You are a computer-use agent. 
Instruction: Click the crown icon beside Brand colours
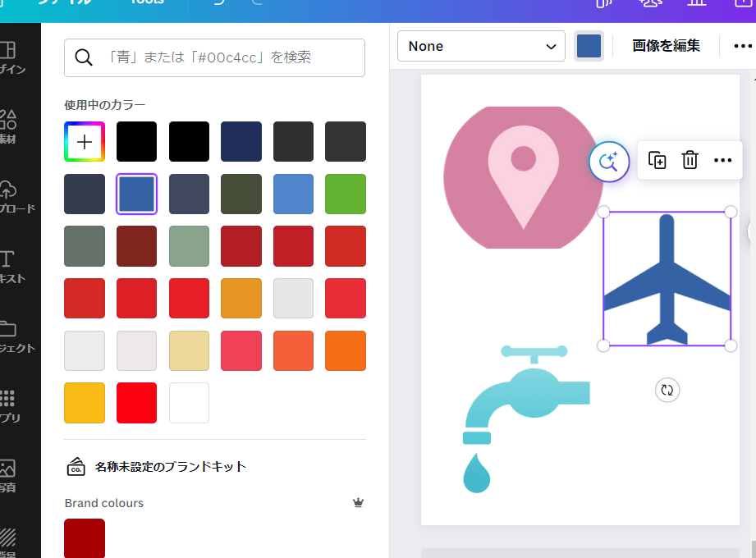coord(358,502)
